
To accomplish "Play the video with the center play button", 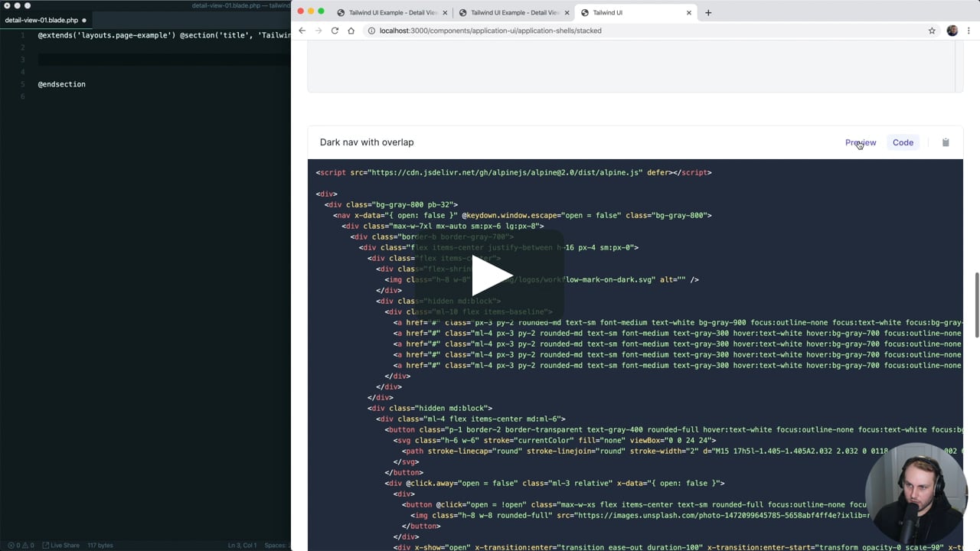I will pos(490,275).
